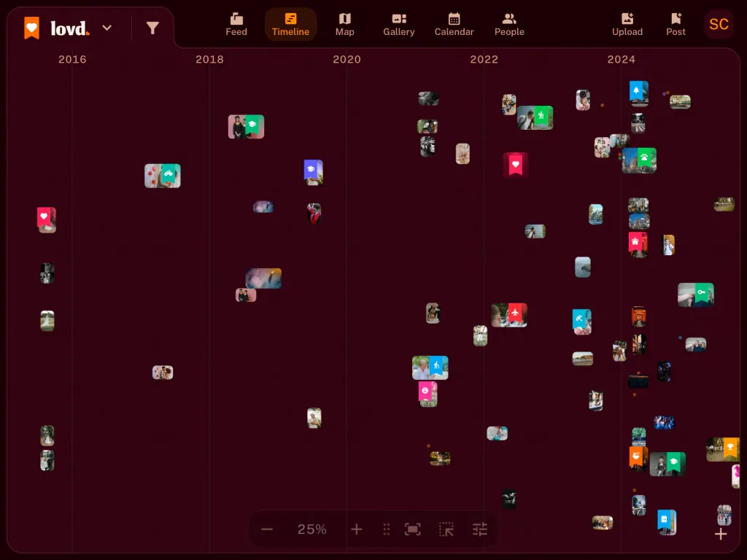The height and width of the screenshot is (560, 747).
Task: Activate the selection arrow tool
Action: click(x=446, y=529)
